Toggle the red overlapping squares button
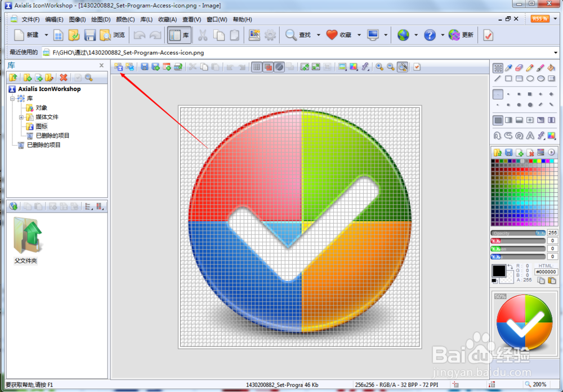 (268, 67)
